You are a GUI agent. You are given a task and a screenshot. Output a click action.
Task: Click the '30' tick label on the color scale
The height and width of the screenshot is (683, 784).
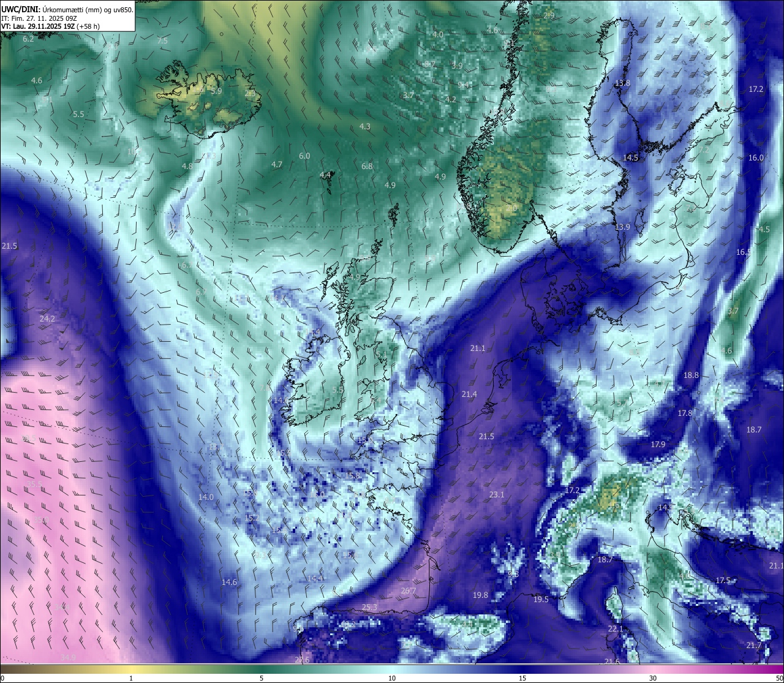(x=653, y=678)
